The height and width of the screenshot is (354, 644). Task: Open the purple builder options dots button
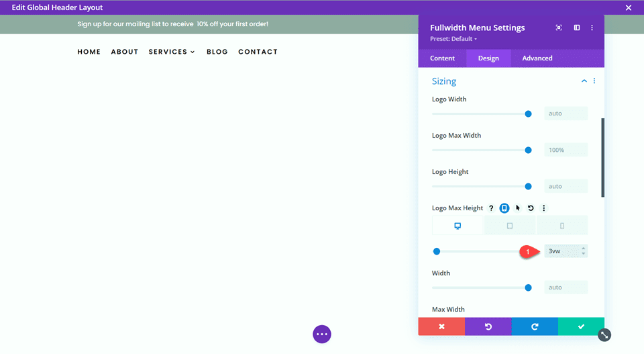pos(322,335)
